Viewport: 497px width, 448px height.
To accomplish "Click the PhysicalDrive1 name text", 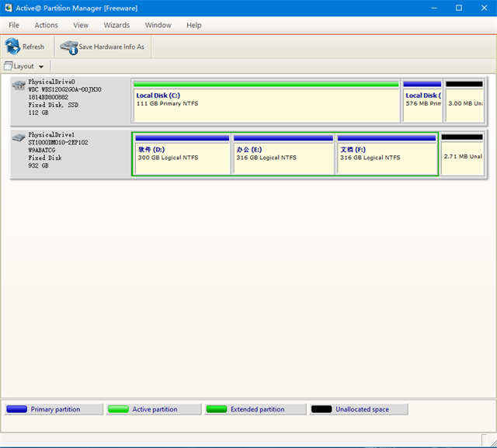I will (x=51, y=134).
